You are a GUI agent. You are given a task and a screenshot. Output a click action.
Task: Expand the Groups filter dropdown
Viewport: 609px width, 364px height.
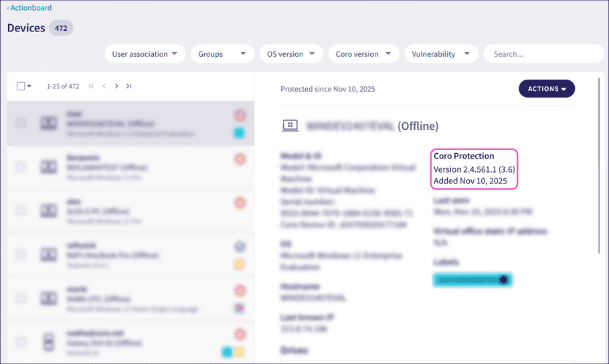(222, 54)
